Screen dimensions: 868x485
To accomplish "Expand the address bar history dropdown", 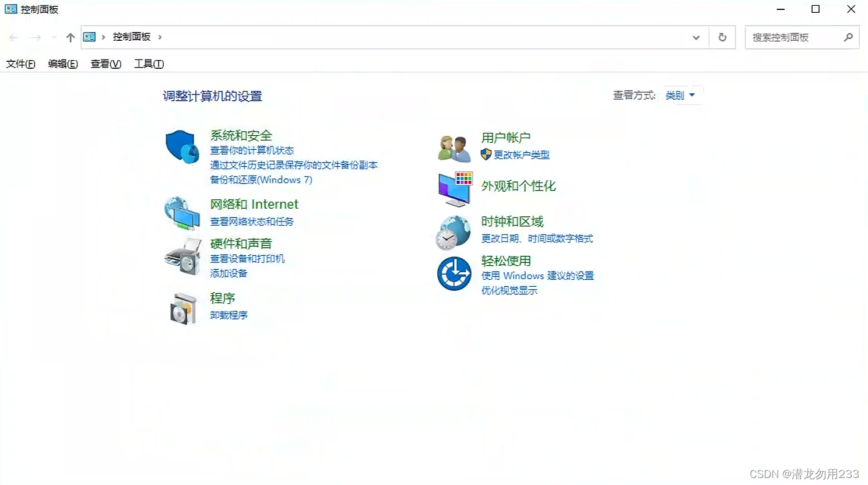I will point(696,37).
